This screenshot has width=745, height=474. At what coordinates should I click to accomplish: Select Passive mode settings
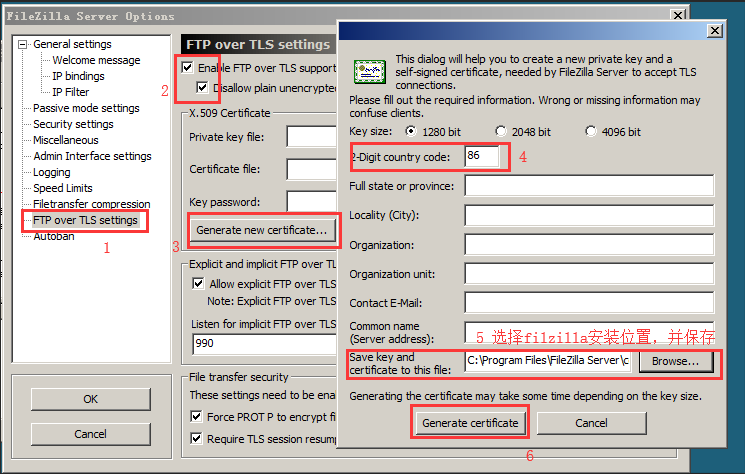(86, 108)
